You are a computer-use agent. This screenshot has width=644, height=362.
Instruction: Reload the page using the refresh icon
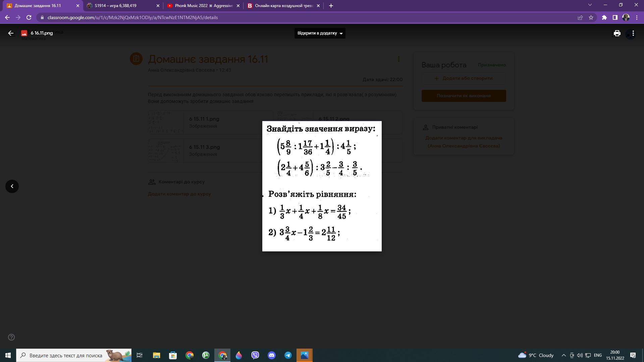29,17
